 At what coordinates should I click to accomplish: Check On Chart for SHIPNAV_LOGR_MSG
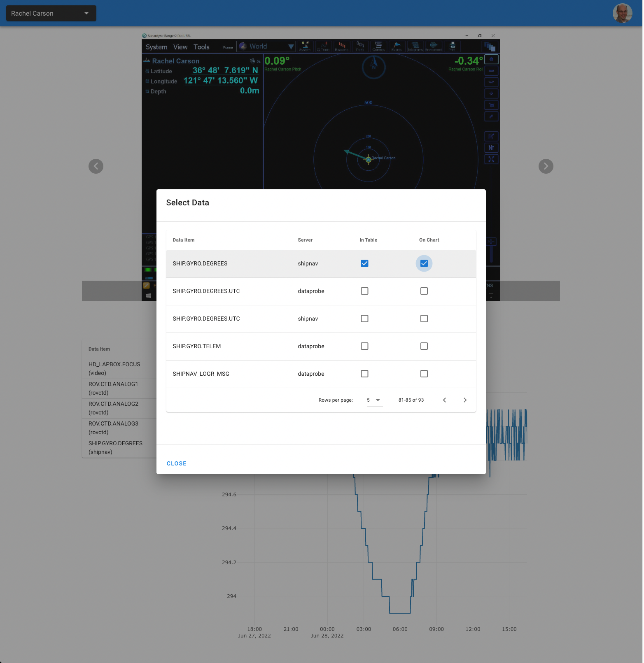pos(424,374)
